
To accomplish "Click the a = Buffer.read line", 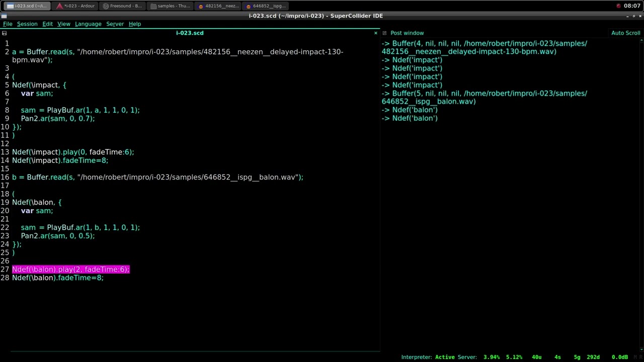I will point(178,56).
